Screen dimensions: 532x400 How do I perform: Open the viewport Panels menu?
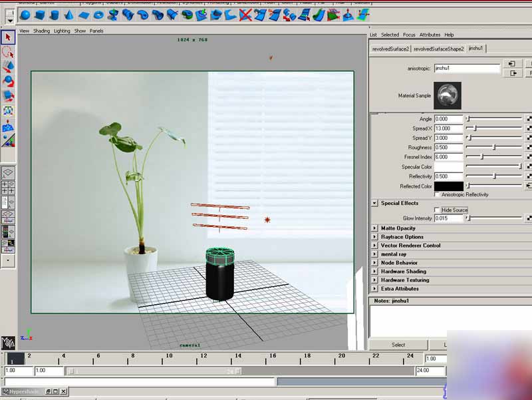[x=96, y=31]
